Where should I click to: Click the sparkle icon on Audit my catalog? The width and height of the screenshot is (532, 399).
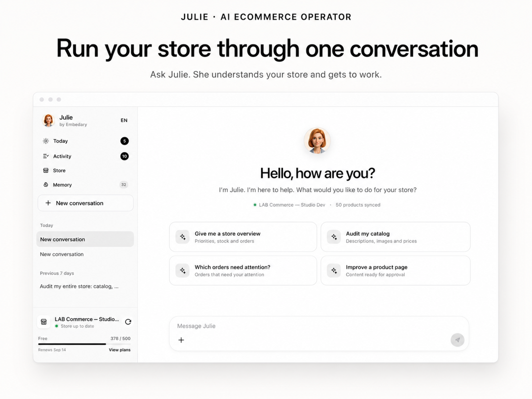click(x=334, y=237)
